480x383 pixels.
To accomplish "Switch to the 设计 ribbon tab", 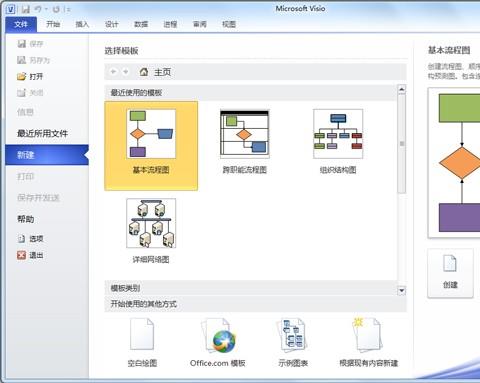I will [x=112, y=24].
